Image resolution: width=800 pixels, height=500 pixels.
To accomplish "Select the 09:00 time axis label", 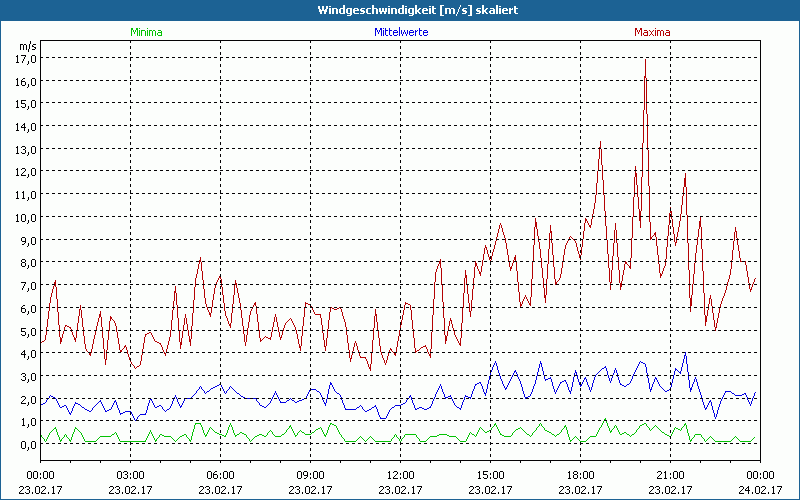I will [310, 475].
